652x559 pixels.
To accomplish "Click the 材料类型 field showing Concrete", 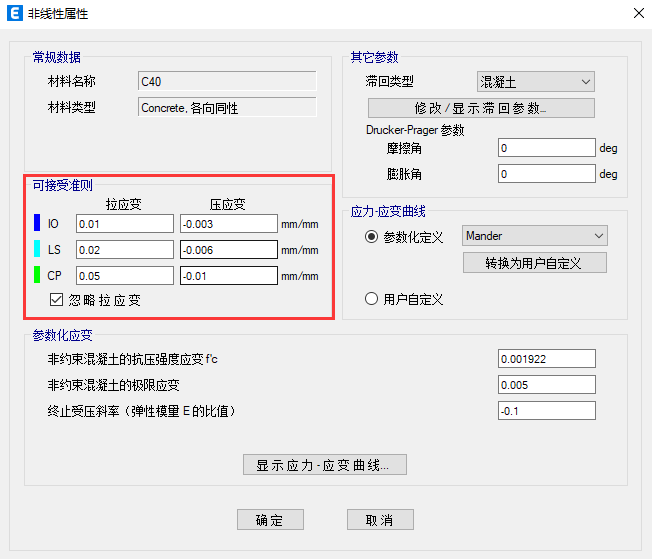I will coord(227,107).
